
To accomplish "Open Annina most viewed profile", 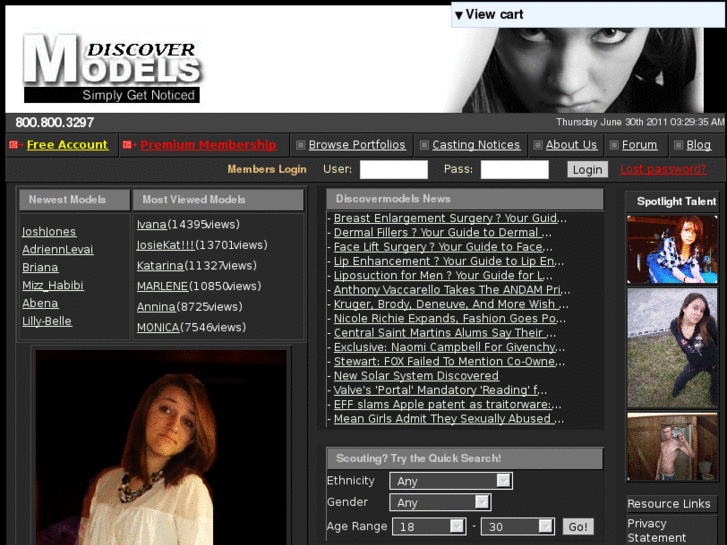I will coord(156,307).
